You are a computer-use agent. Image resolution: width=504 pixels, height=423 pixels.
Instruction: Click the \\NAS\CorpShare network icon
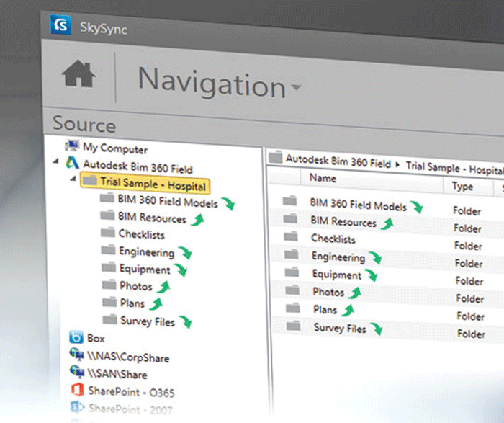[x=76, y=356]
